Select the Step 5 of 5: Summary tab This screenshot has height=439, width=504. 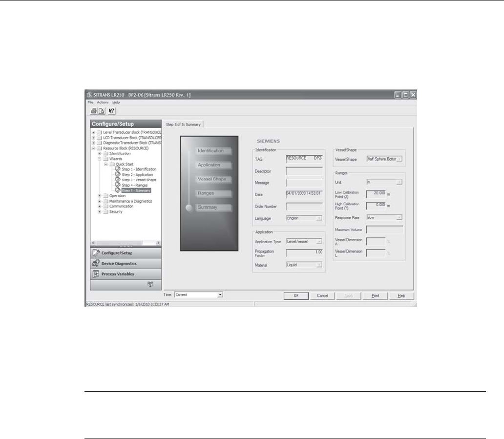[x=183, y=125]
